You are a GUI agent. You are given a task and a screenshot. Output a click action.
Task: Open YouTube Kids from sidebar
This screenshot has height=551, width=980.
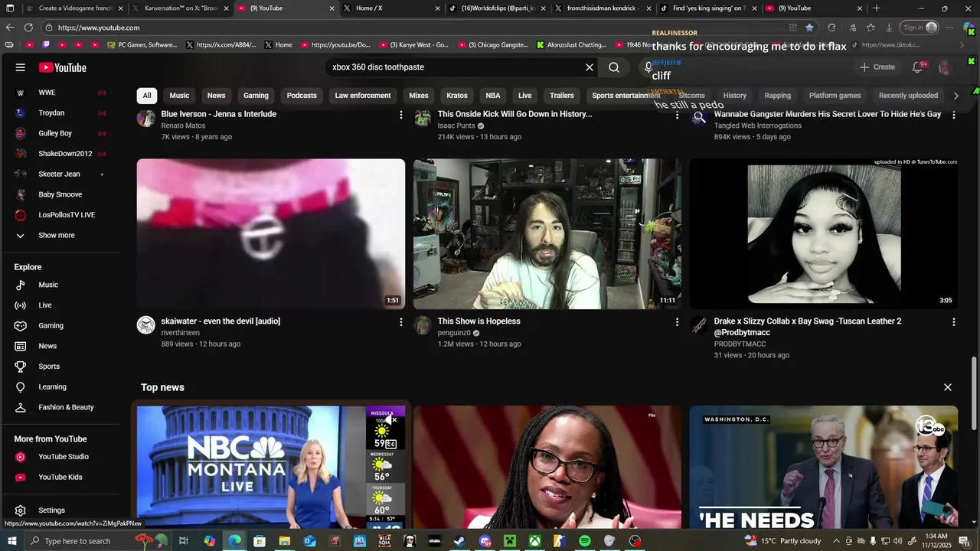click(61, 478)
